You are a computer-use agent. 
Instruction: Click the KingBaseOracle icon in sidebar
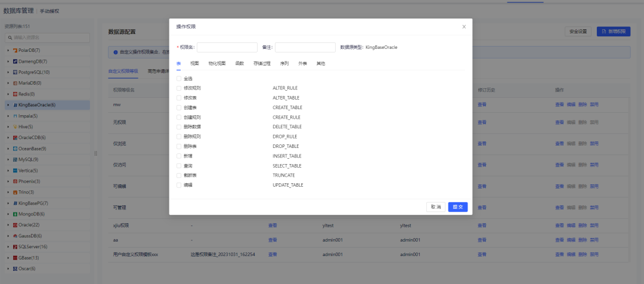point(15,105)
